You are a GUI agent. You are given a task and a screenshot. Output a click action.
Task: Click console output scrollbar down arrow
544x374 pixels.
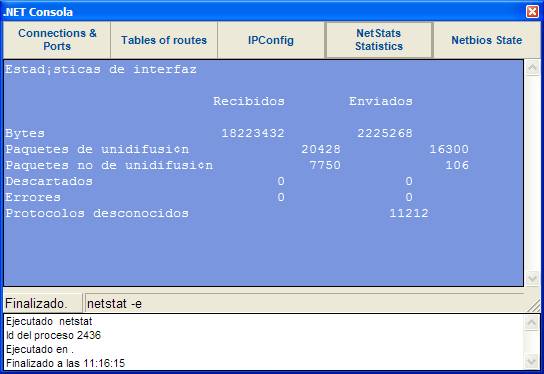[x=532, y=278]
